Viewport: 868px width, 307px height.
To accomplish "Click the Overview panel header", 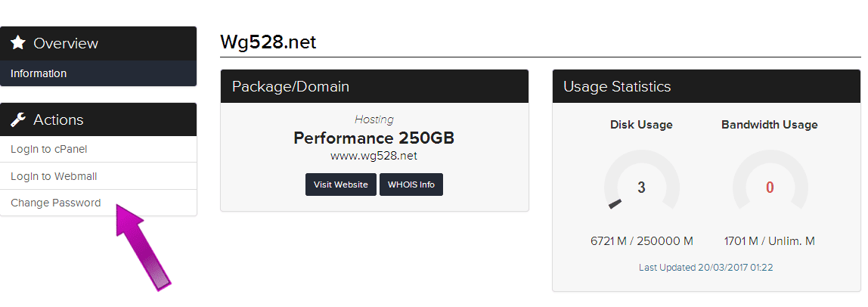I will [x=98, y=43].
